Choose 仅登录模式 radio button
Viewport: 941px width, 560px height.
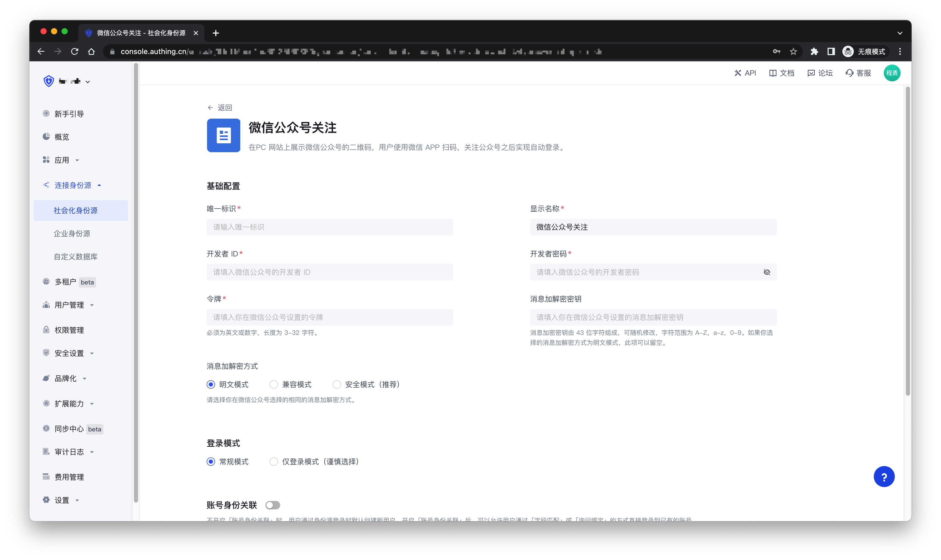click(274, 462)
